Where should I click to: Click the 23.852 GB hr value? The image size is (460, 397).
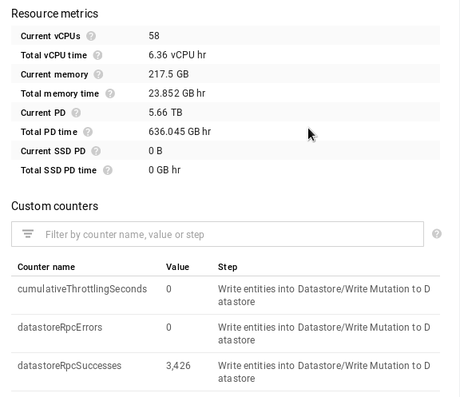coord(177,93)
